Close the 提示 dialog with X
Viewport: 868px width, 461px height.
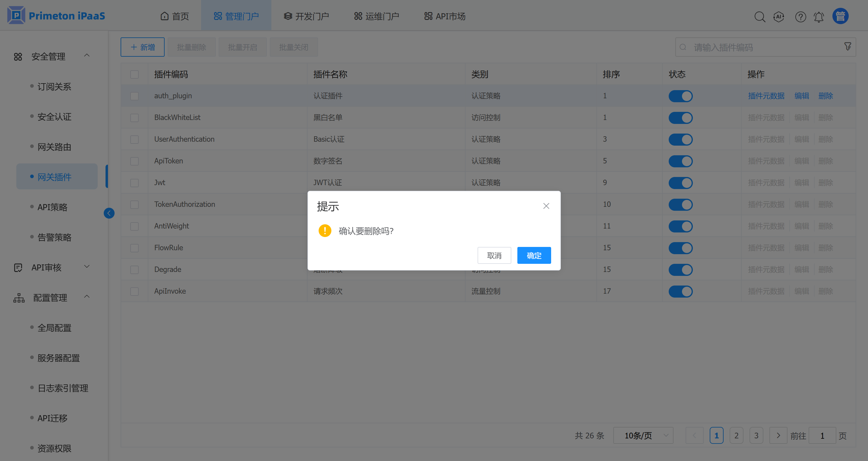click(546, 206)
